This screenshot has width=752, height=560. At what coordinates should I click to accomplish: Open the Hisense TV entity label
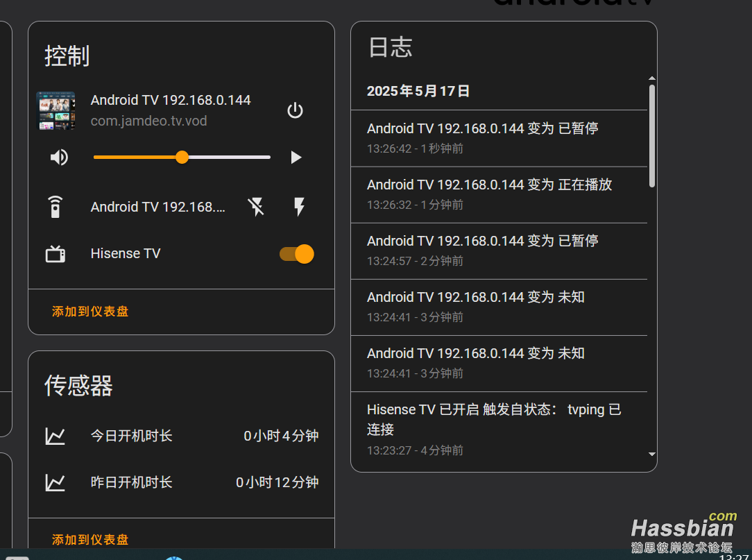(126, 253)
